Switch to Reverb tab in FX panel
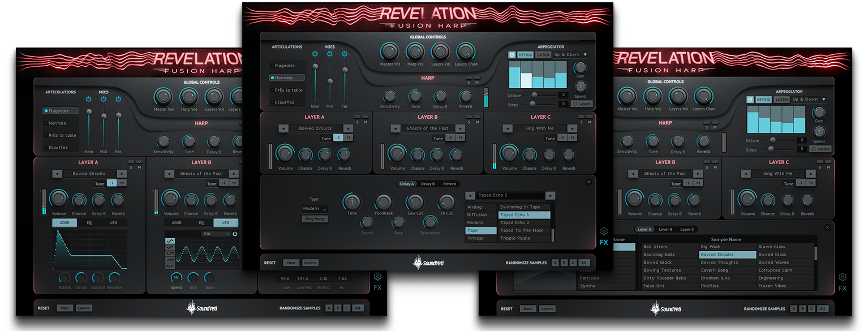Screen dimensions: 868x331 pyautogui.click(x=449, y=184)
